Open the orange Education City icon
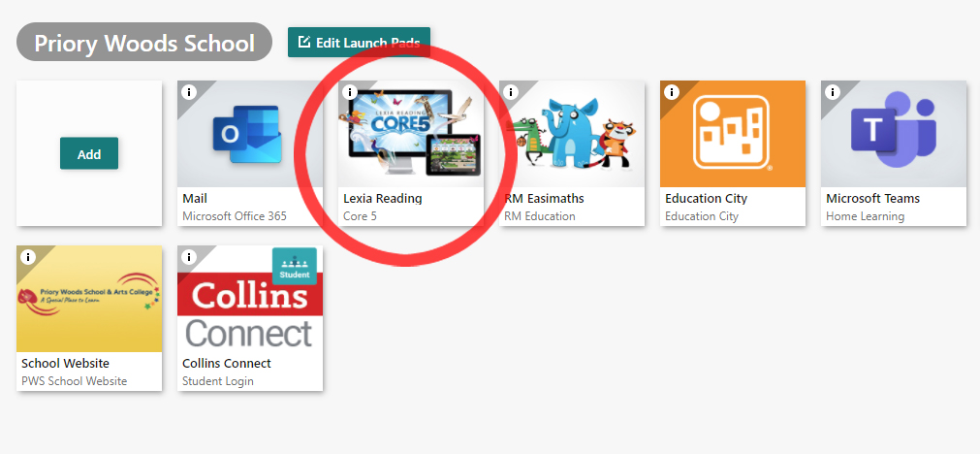 click(x=733, y=134)
